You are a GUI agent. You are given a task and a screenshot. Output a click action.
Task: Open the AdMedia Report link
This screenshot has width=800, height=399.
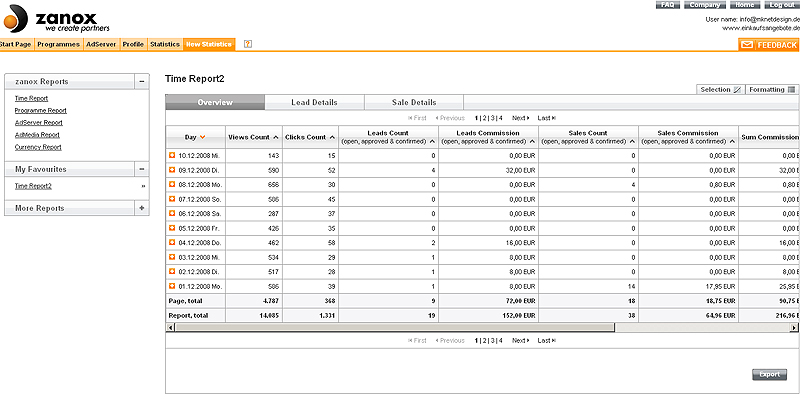[x=37, y=135]
